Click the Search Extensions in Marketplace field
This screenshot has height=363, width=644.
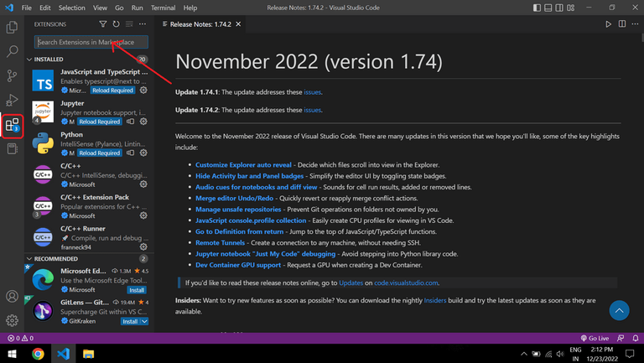[91, 42]
